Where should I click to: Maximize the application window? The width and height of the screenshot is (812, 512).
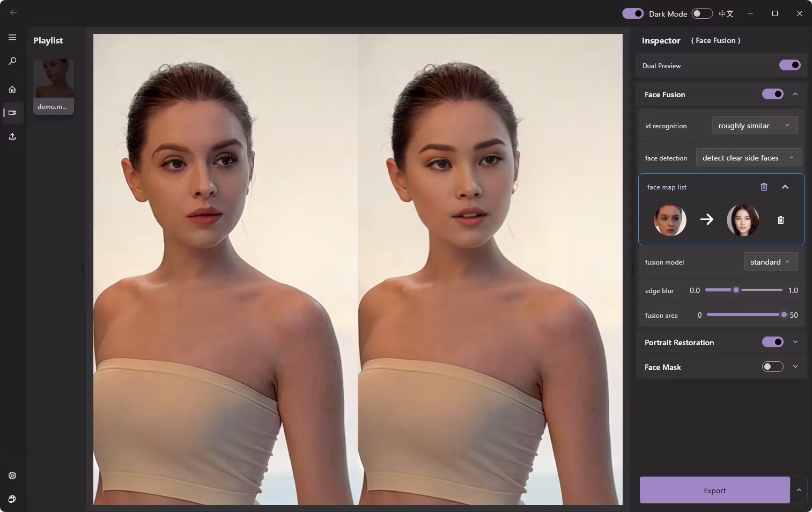click(775, 13)
